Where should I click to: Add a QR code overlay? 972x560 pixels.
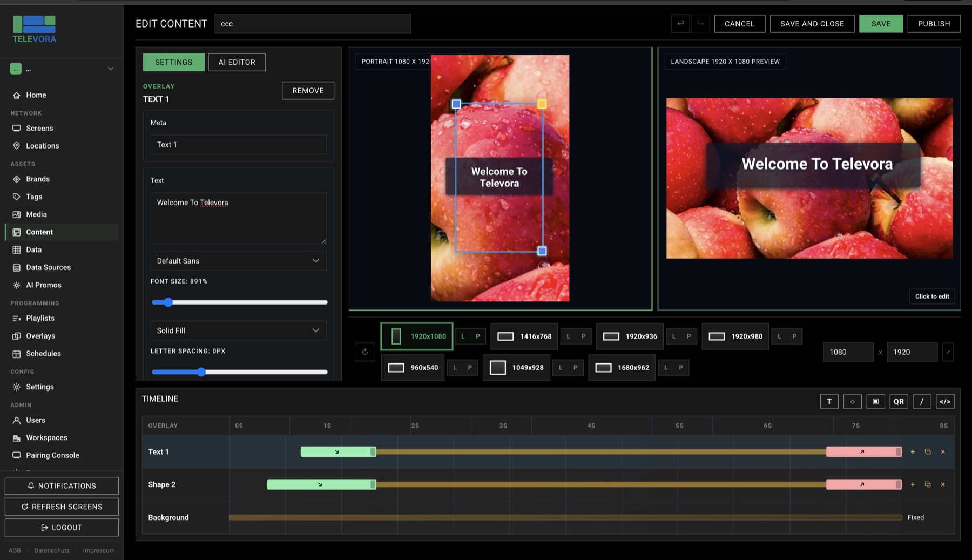tap(899, 401)
